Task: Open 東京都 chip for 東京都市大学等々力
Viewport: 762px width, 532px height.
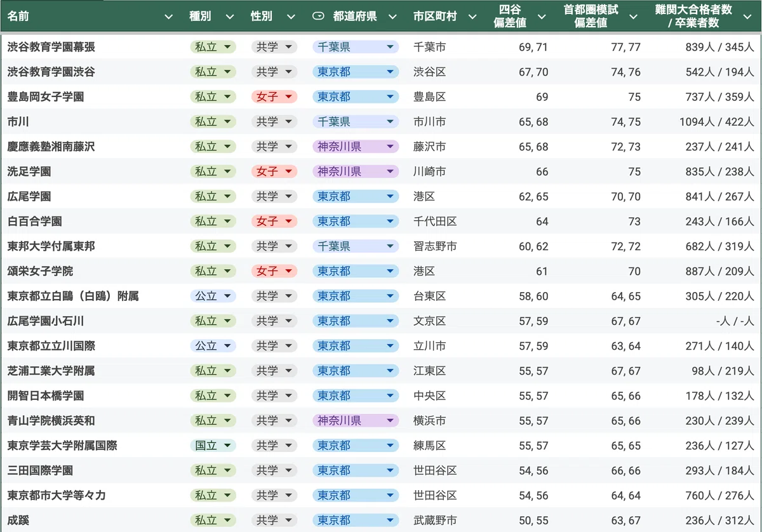Action: point(356,495)
